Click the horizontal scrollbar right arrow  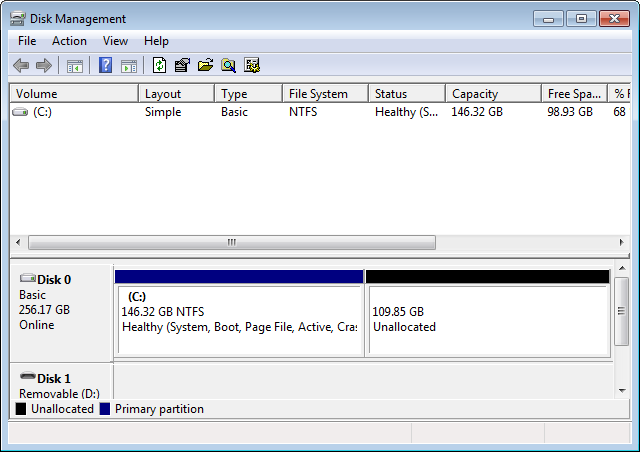pos(621,242)
